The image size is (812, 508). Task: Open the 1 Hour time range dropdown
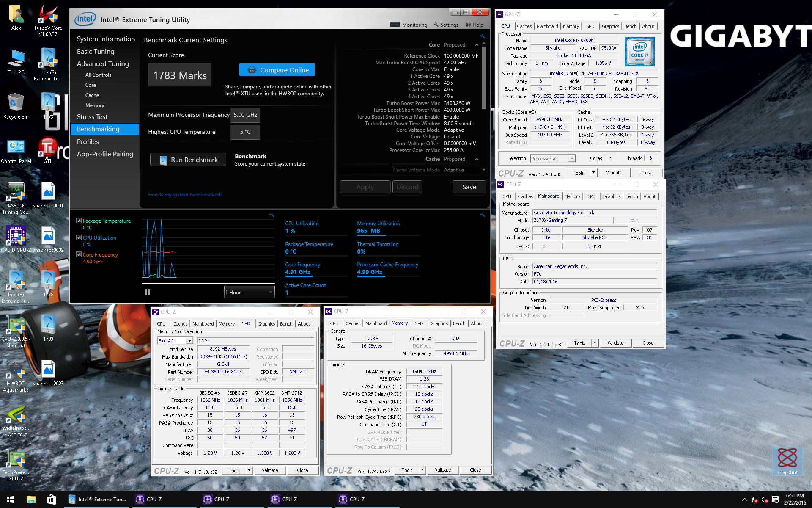tap(249, 292)
